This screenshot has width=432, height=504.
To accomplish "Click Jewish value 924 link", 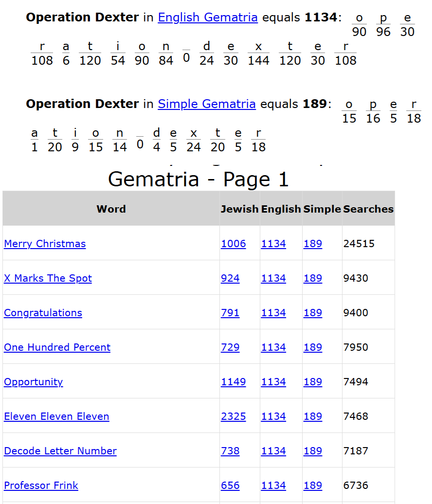I will click(230, 278).
